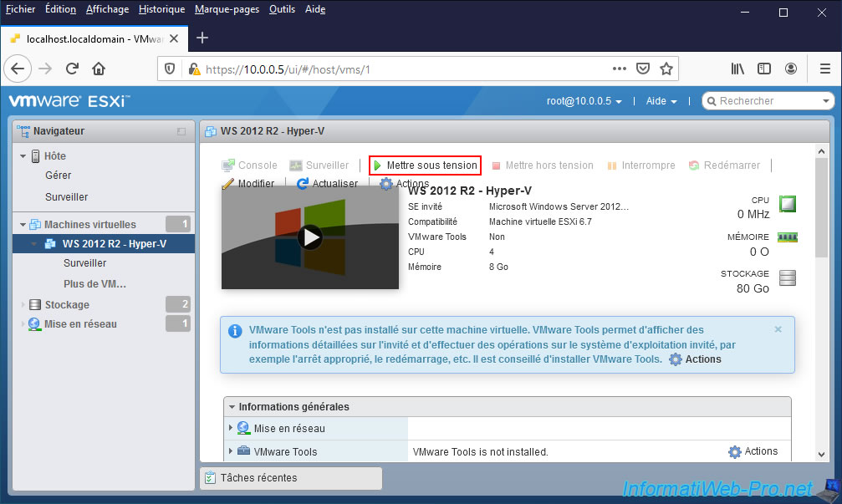Open the toolbar Actions gear menu
Image resolution: width=842 pixels, height=504 pixels.
pyautogui.click(x=405, y=184)
